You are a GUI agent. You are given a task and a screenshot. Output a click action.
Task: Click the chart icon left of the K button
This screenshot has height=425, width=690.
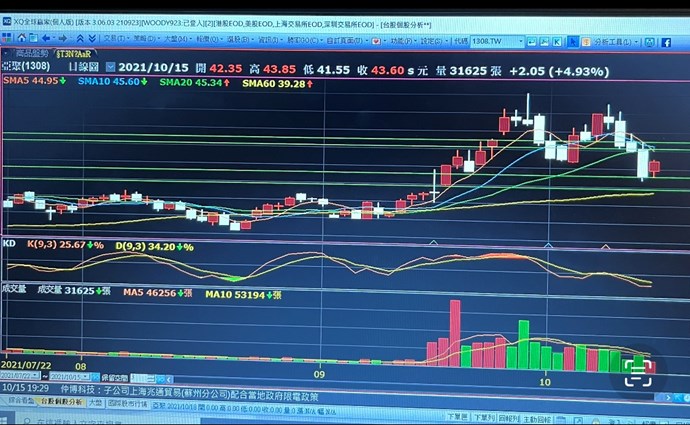click(544, 42)
